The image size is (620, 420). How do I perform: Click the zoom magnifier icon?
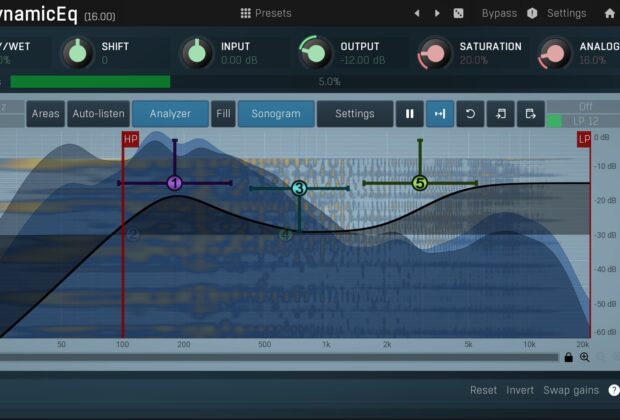pyautogui.click(x=585, y=357)
